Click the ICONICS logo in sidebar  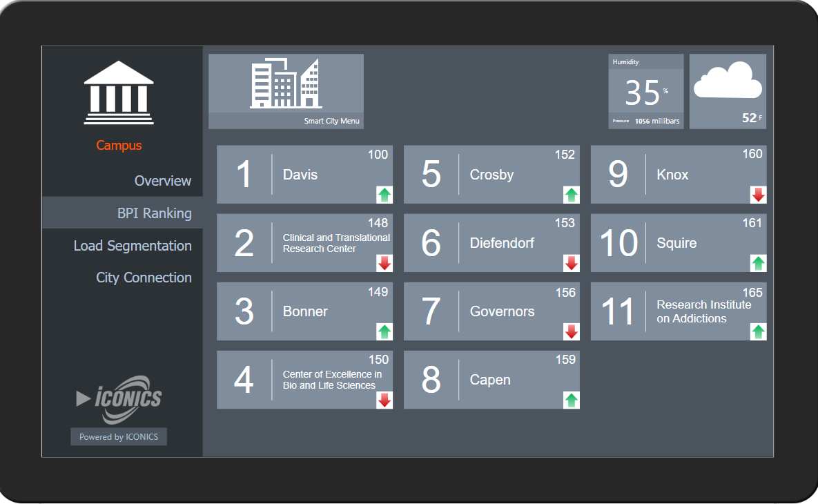tap(119, 398)
